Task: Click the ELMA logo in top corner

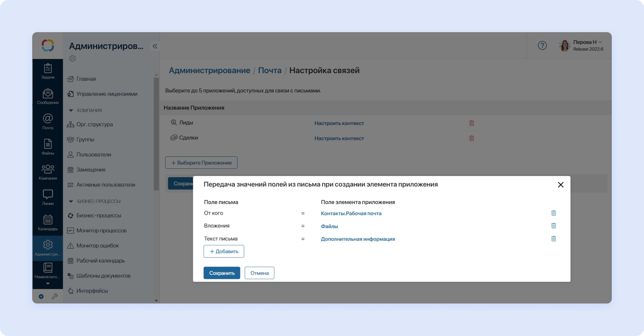Action: click(x=47, y=45)
